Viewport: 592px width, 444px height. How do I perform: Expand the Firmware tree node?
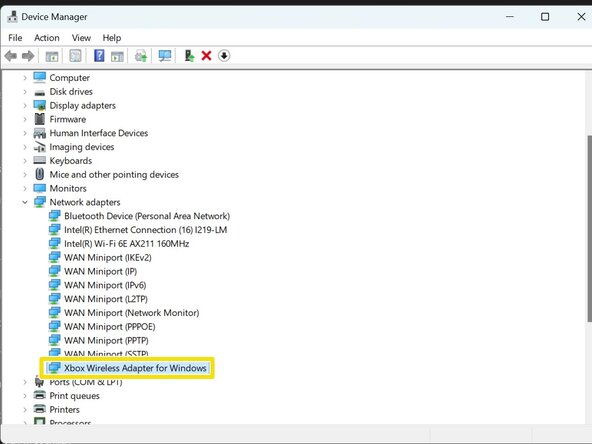tap(25, 119)
